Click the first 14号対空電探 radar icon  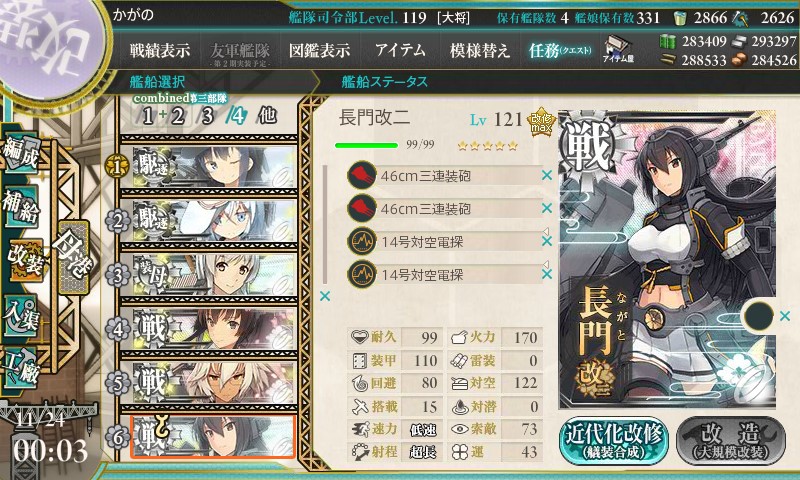pyautogui.click(x=362, y=241)
